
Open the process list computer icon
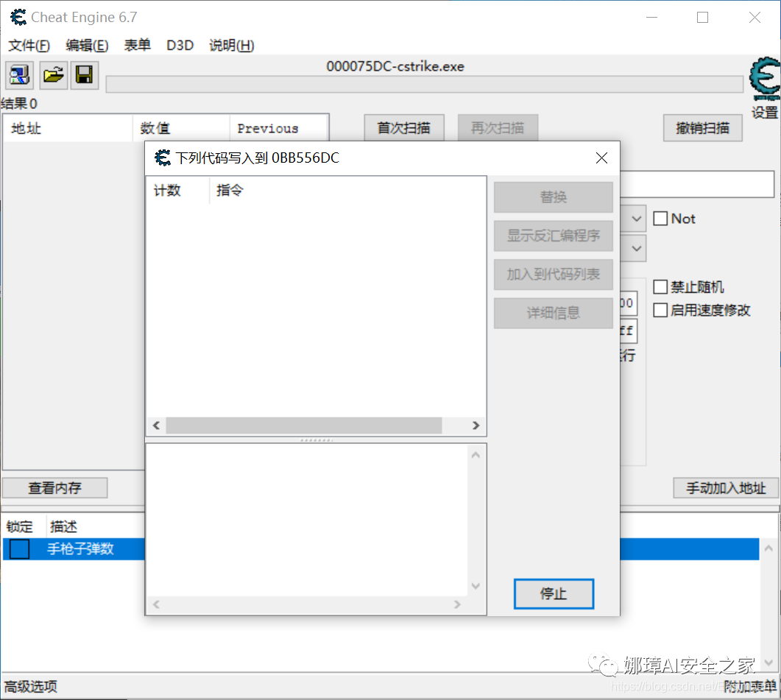point(19,75)
